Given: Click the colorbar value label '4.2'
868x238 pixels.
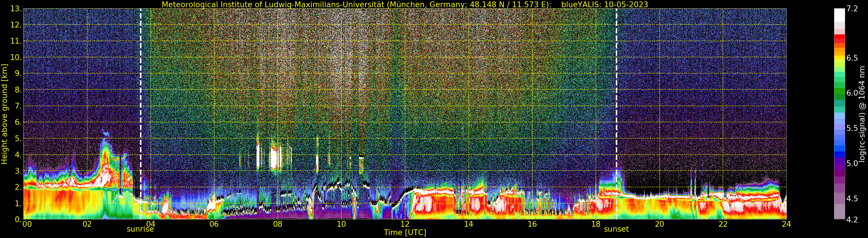Looking at the screenshot, I should click(852, 220).
